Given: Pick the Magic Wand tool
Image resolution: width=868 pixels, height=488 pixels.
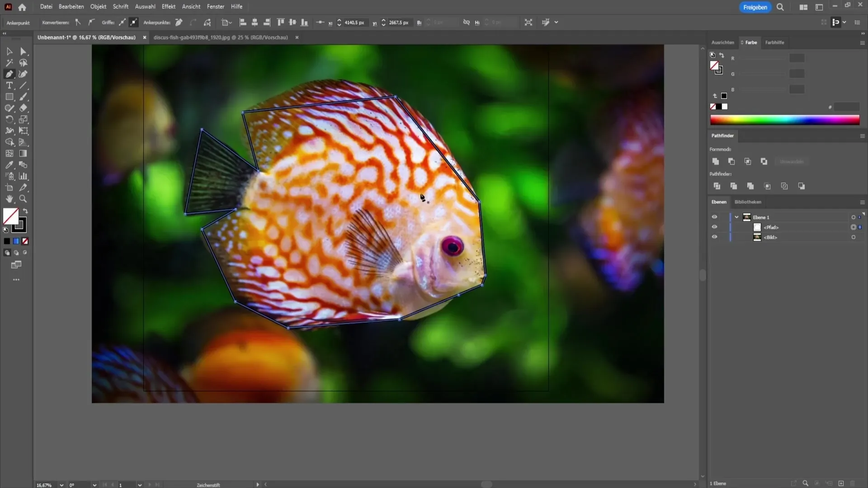Looking at the screenshot, I should pos(9,63).
